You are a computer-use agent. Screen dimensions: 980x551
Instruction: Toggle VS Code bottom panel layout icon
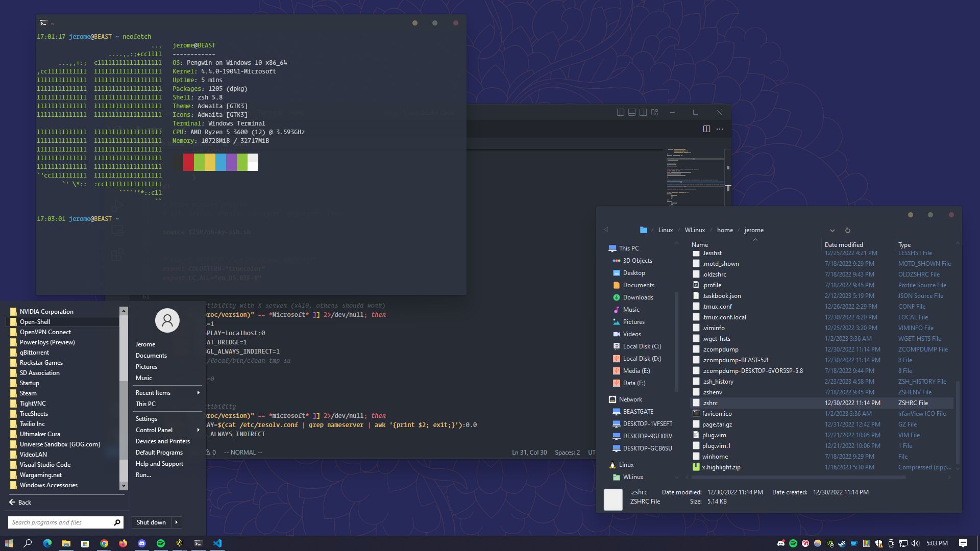632,112
